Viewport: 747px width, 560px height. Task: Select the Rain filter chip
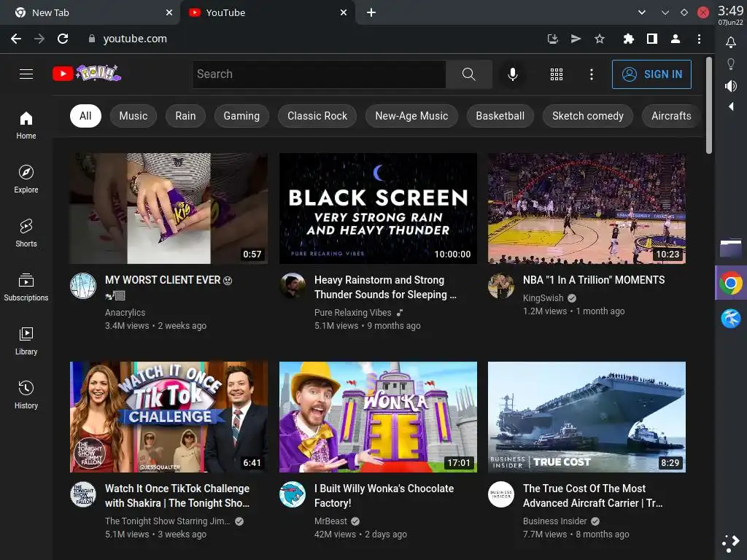[185, 116]
